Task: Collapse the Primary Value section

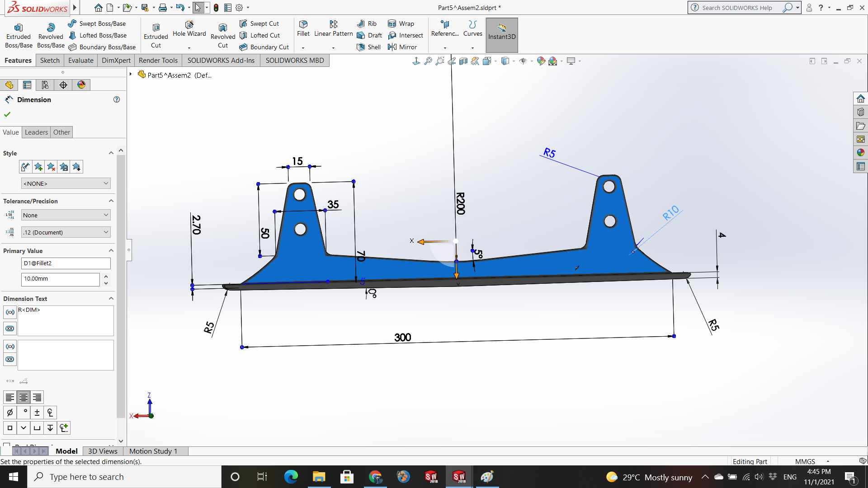Action: 111,251
